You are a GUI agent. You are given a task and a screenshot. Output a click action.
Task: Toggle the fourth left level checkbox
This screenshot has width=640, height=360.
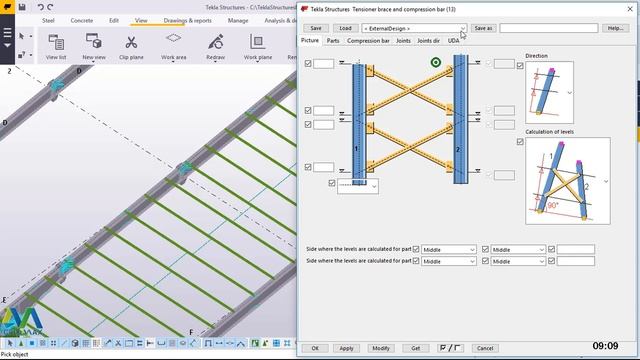tap(308, 167)
